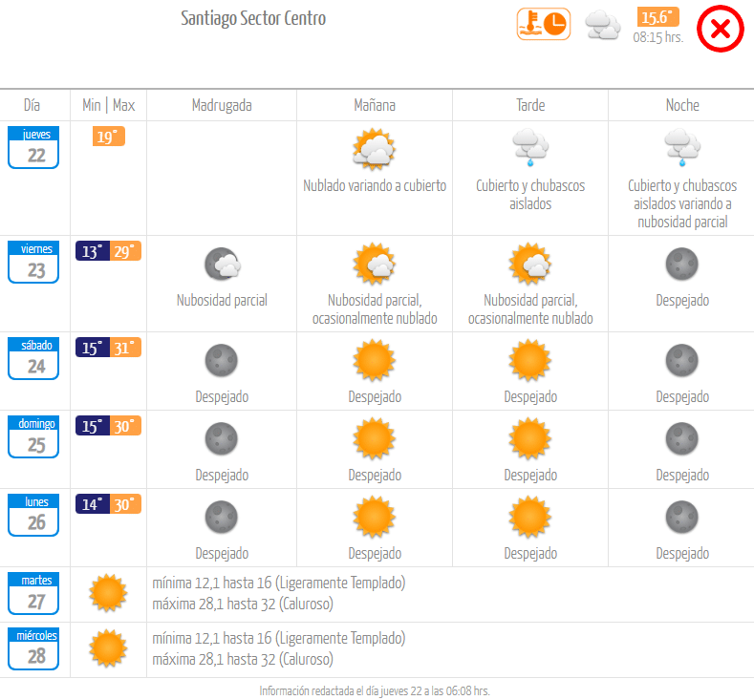754x700 pixels.
Task: Click Thursday afternoon's rain showers icon
Action: coord(530,148)
